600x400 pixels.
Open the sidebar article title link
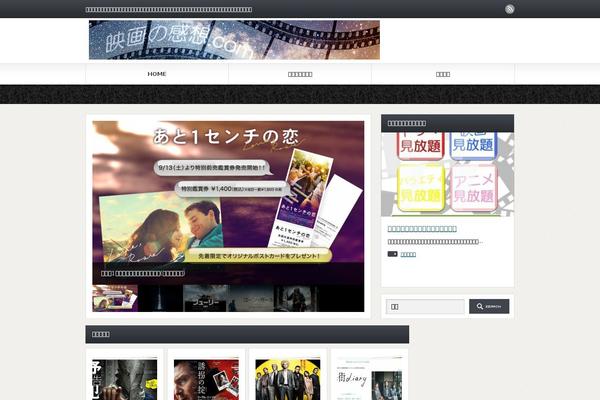(x=422, y=229)
